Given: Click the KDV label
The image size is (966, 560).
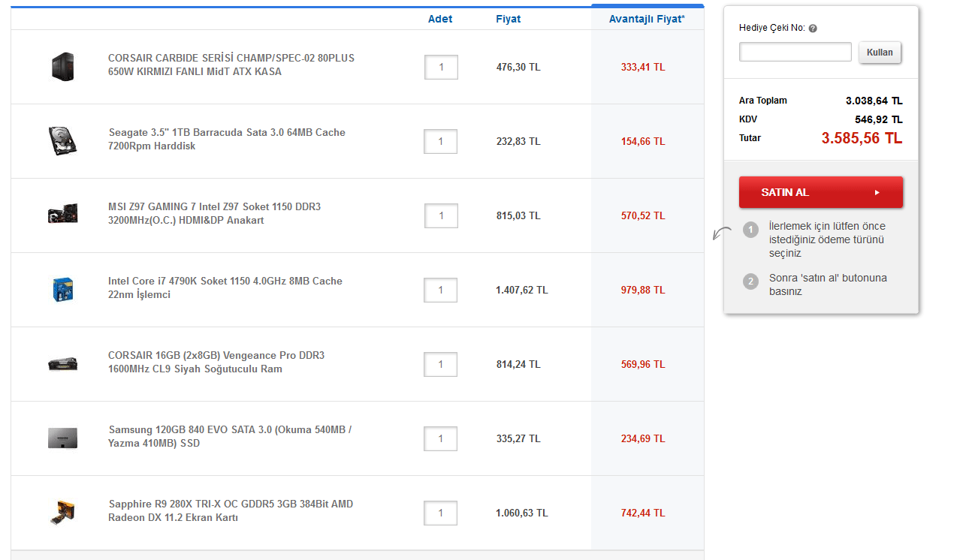Looking at the screenshot, I should 748,119.
